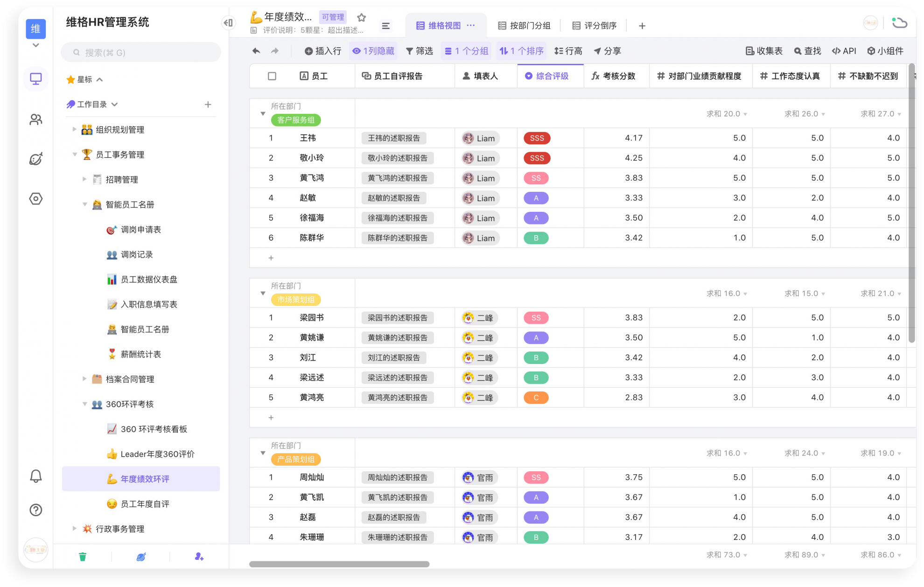Add a new view with plus icon
This screenshot has height=587, width=924.
(x=642, y=26)
